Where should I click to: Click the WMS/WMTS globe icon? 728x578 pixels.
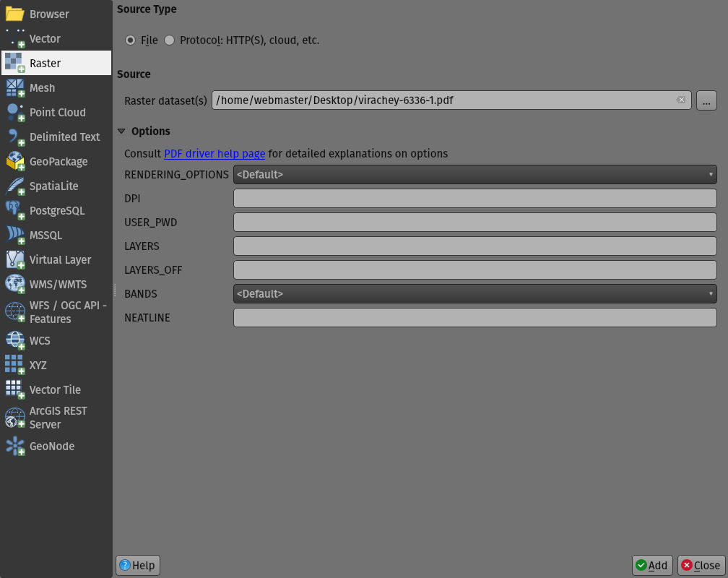click(15, 285)
